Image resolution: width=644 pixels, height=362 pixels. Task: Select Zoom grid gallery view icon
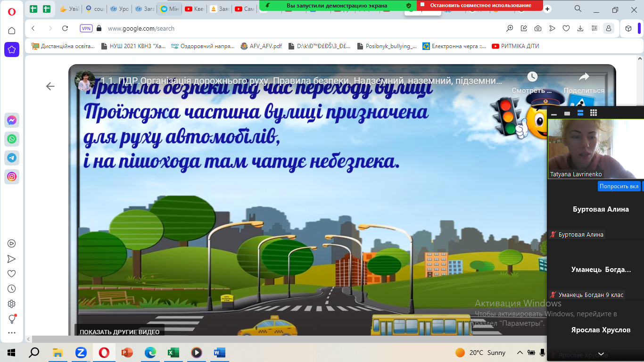(594, 113)
